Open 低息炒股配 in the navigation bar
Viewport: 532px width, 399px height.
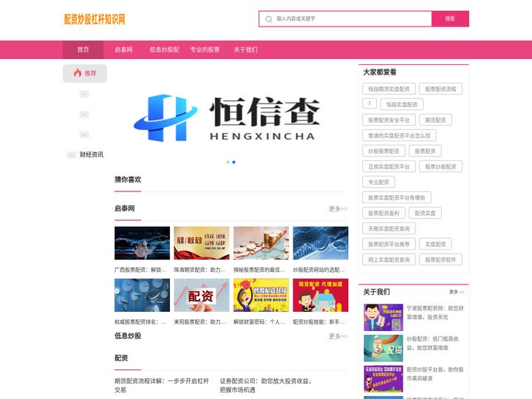(x=164, y=50)
